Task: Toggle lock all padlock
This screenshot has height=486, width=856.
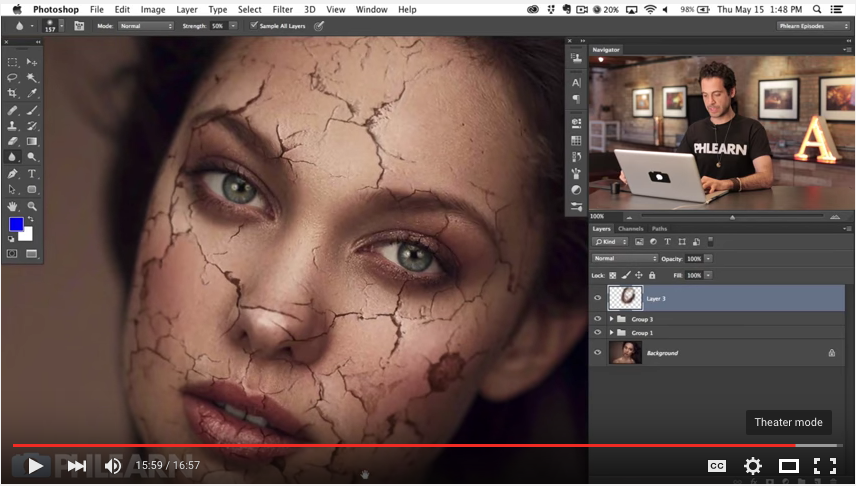Action: coord(652,276)
